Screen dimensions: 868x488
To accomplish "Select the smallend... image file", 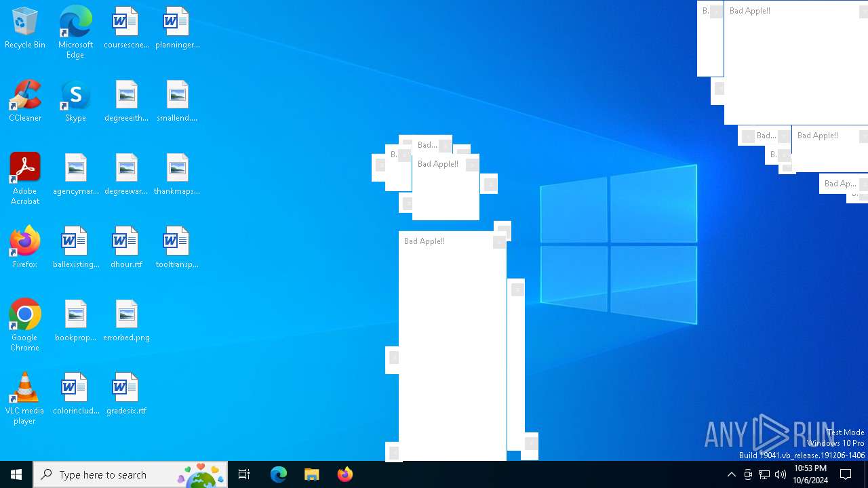I will coord(177,102).
